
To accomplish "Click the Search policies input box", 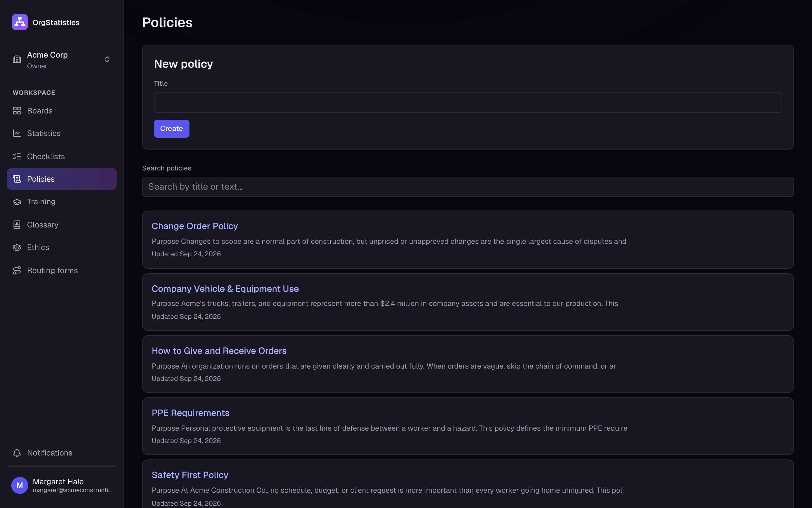I will (x=468, y=187).
